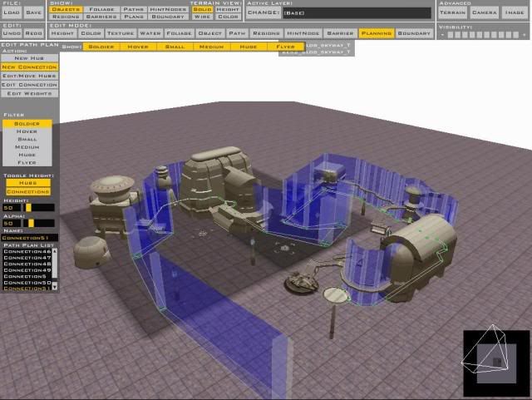The image size is (532, 400).
Task: Toggle Barriers display in Show panel
Action: (101, 17)
